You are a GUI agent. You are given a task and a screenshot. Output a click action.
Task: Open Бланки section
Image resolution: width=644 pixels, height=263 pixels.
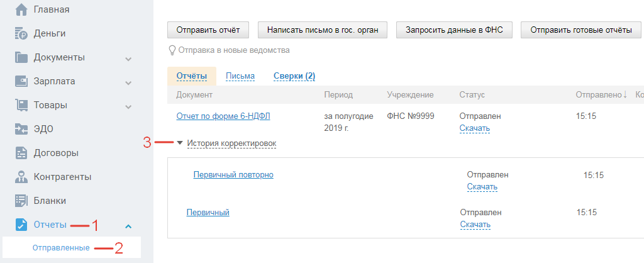click(50, 201)
